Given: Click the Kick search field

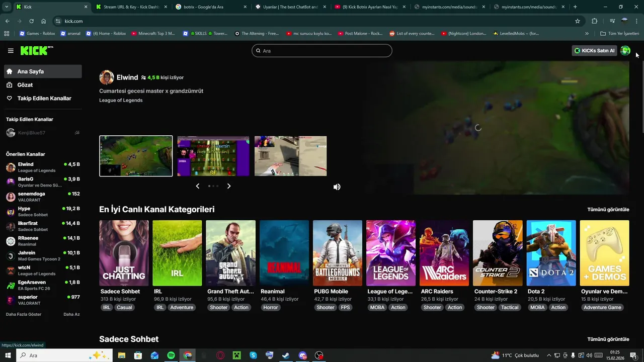Looking at the screenshot, I should [x=322, y=51].
